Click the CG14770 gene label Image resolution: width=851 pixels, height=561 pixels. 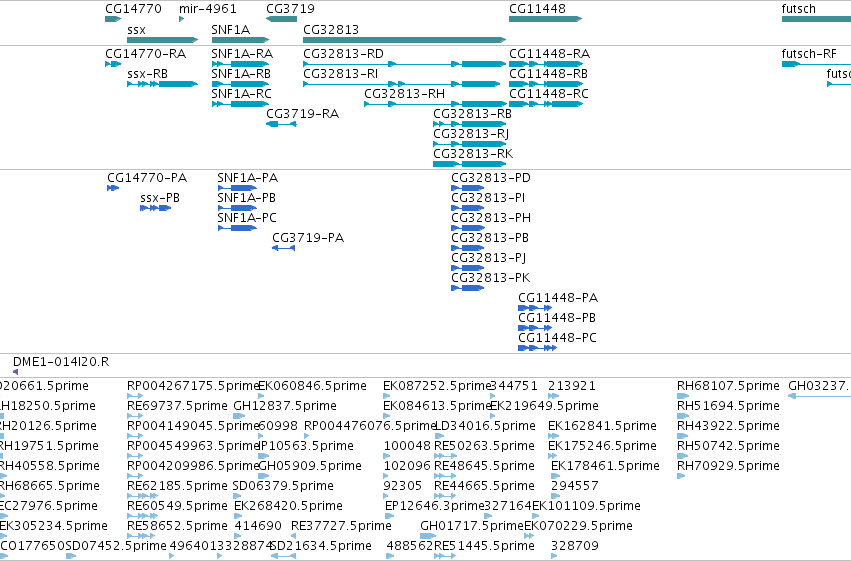134,9
